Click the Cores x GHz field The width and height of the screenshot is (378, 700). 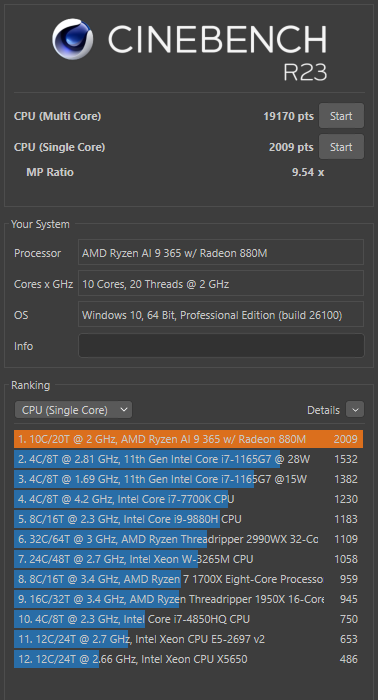[x=221, y=283]
